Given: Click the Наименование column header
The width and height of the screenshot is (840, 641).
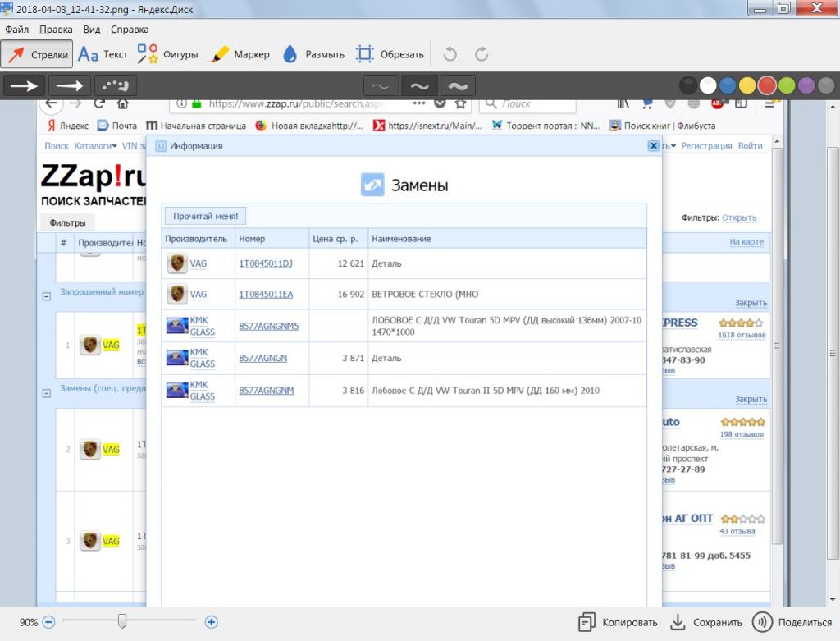Looking at the screenshot, I should pos(507,239).
